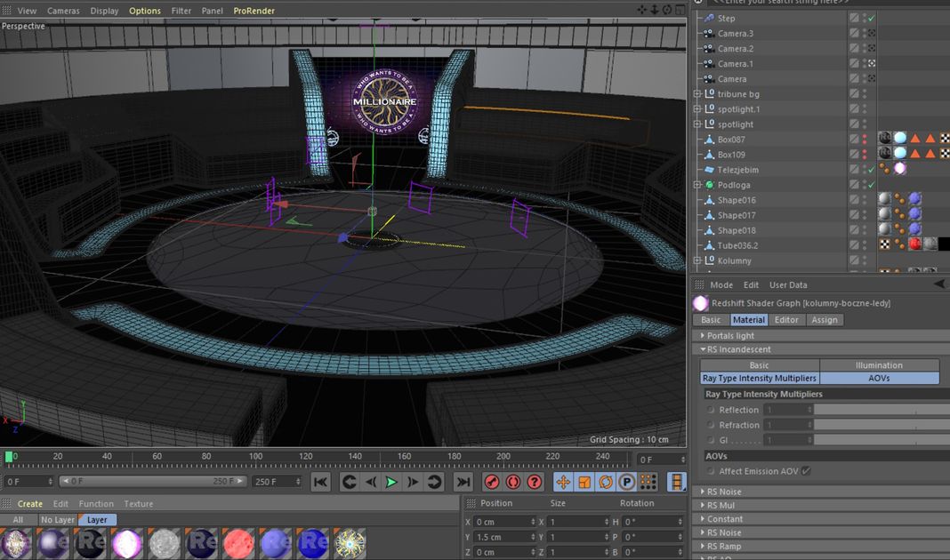950x560 pixels.
Task: Jump to the start of the animation
Action: point(321,482)
